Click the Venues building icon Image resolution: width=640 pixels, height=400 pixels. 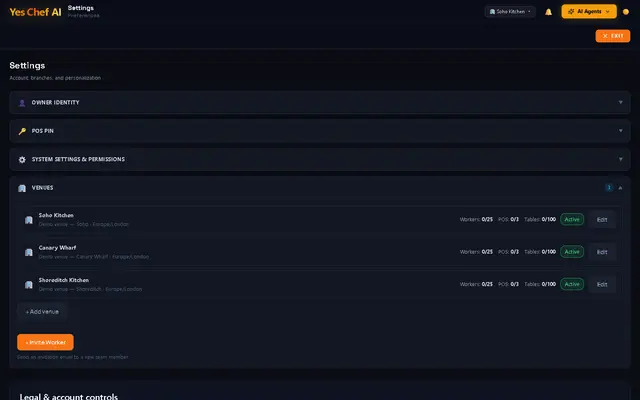point(22,188)
